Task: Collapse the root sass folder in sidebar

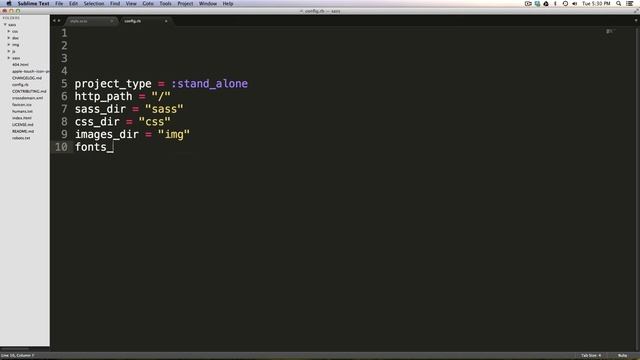Action: [5, 24]
